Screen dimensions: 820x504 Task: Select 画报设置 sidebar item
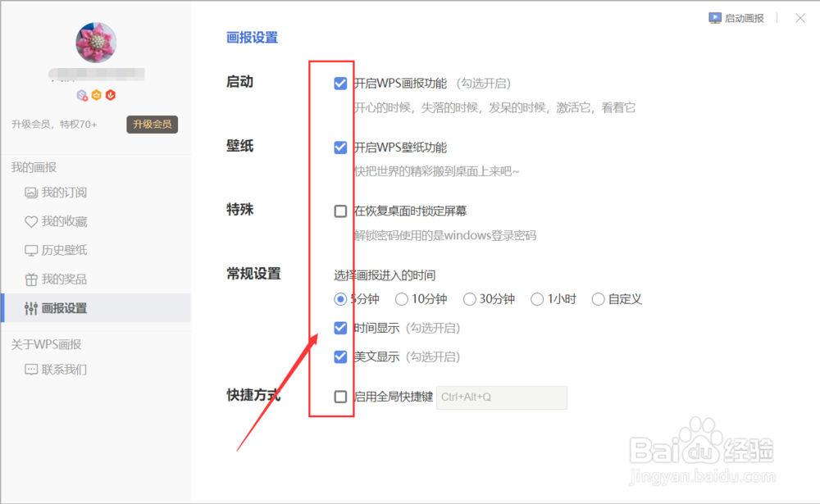pyautogui.click(x=96, y=308)
